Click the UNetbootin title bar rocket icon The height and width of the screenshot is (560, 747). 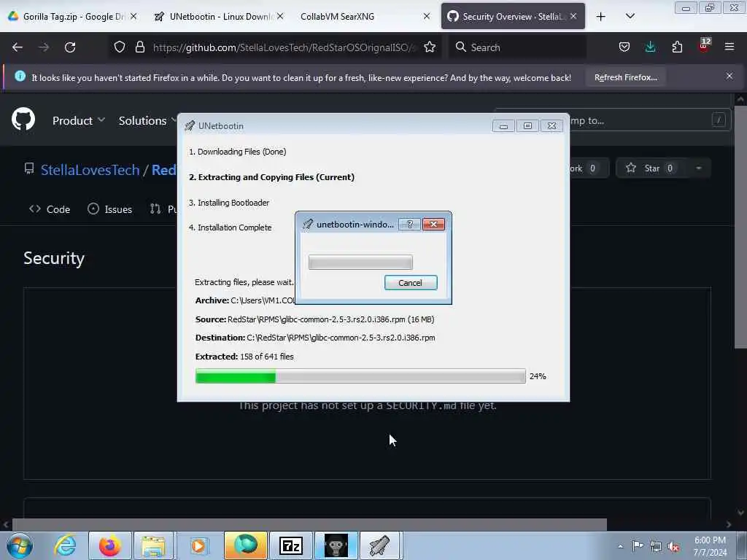(x=190, y=125)
